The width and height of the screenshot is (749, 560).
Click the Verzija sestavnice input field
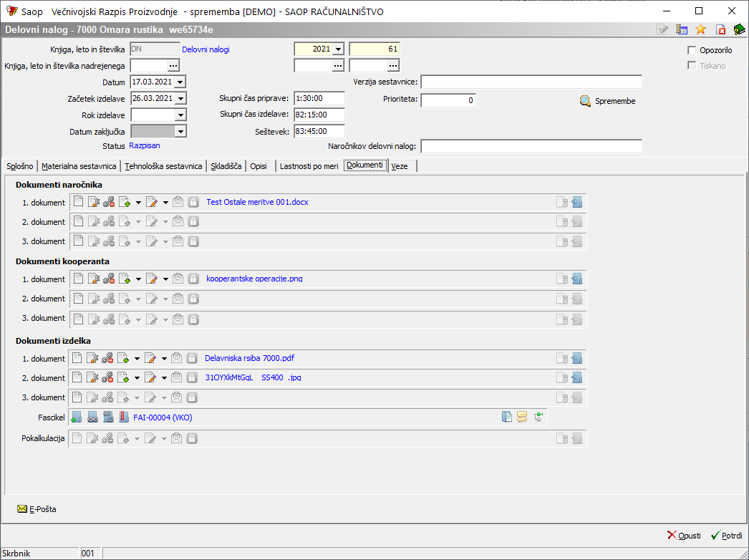[x=531, y=82]
